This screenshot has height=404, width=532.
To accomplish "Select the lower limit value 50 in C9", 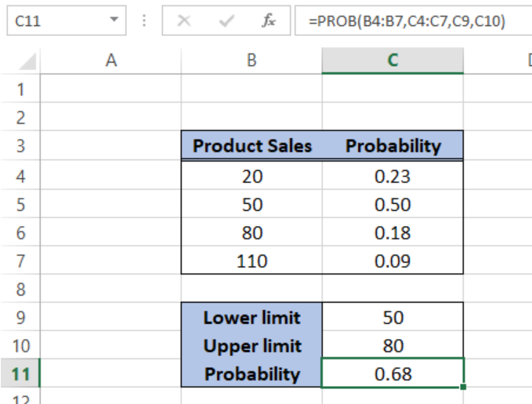I will coord(393,318).
